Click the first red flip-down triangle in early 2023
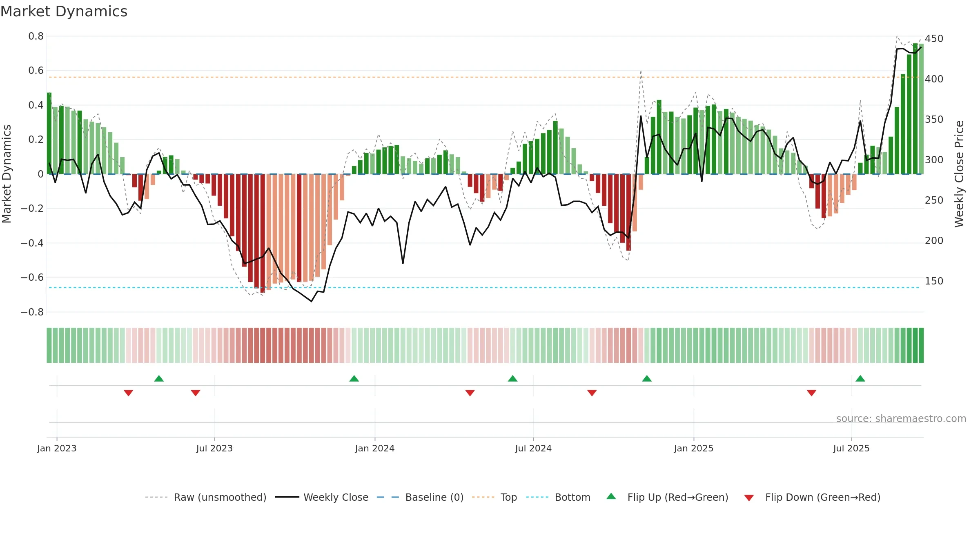 (128, 393)
